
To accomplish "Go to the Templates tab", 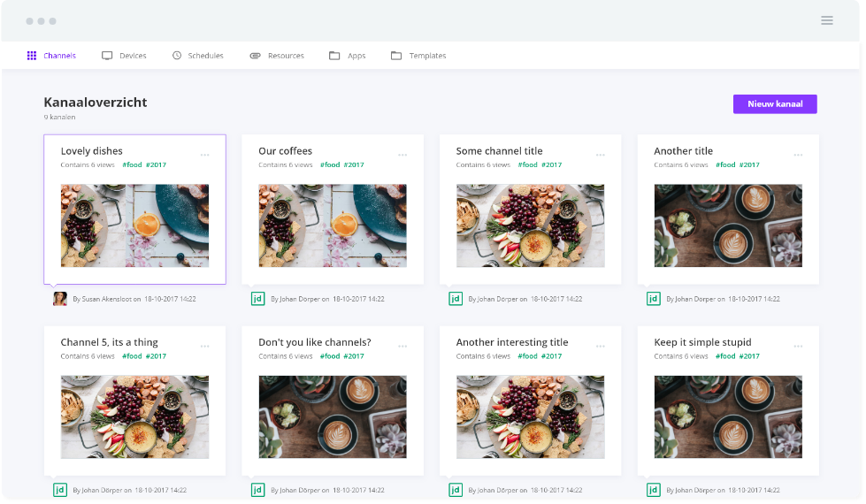I will [x=427, y=56].
